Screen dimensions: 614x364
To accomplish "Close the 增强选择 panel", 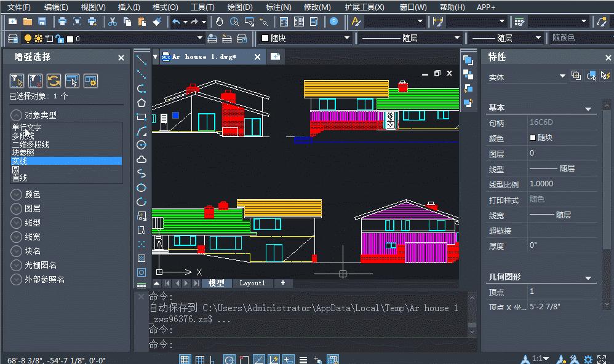I will click(121, 58).
